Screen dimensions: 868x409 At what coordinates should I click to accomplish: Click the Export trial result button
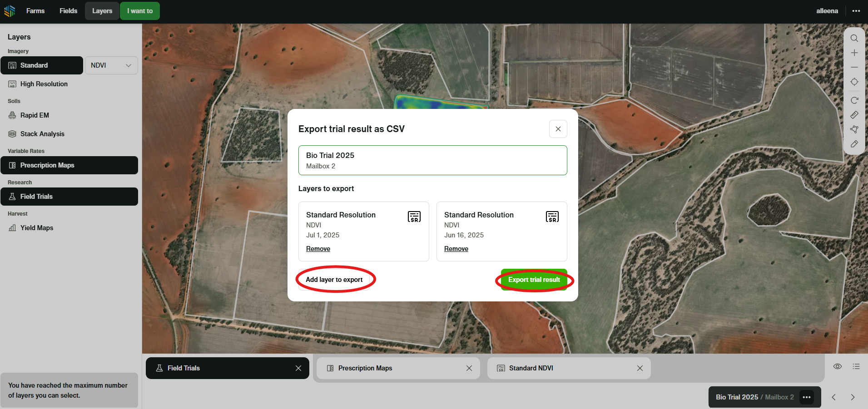point(534,280)
